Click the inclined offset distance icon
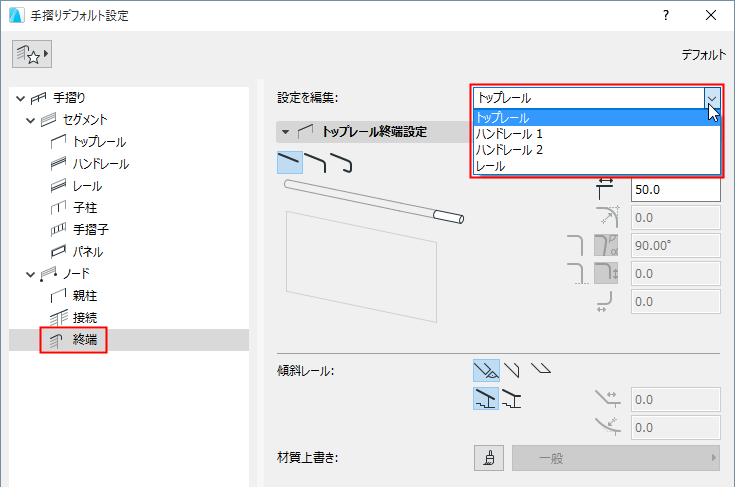Image resolution: width=735 pixels, height=487 pixels. click(608, 399)
